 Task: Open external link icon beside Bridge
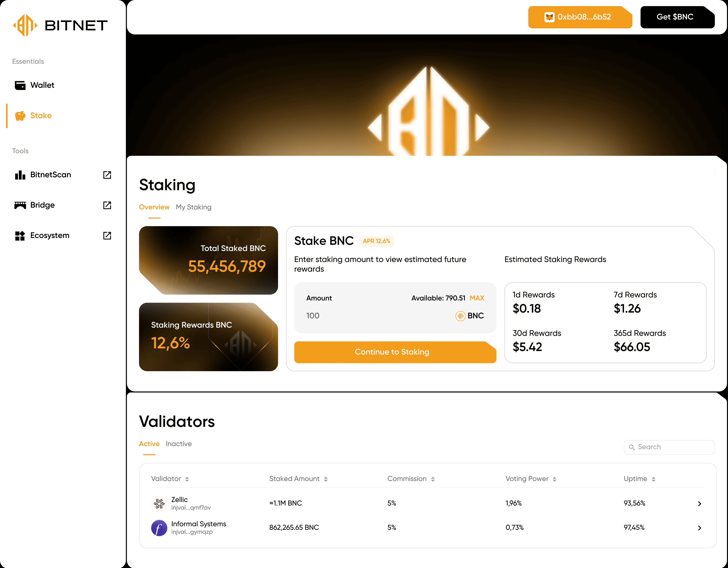(107, 205)
